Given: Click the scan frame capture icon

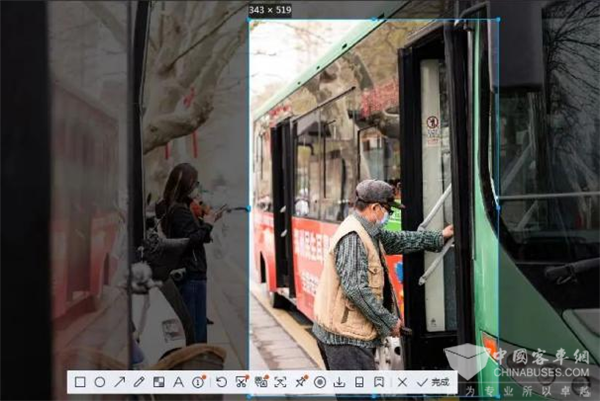Looking at the screenshot, I should click(280, 382).
